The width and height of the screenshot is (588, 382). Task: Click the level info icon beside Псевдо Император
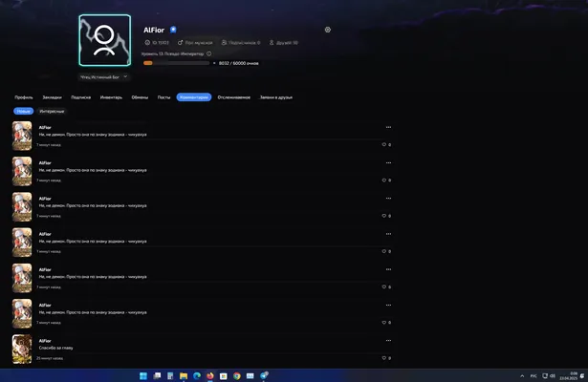pyautogui.click(x=208, y=53)
